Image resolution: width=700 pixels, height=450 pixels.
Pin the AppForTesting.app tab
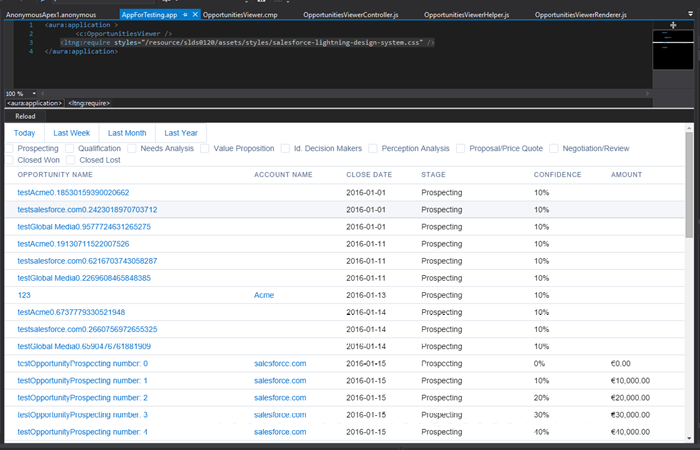[x=185, y=15]
